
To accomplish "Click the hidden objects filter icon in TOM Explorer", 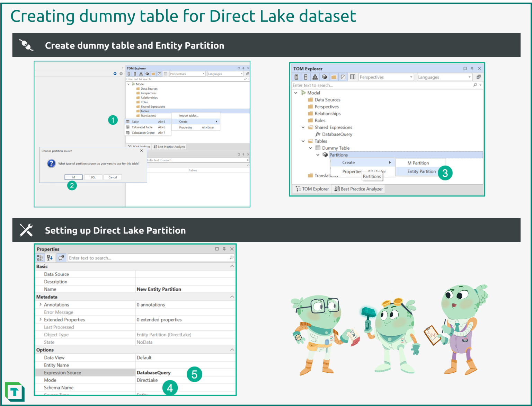I will point(343,77).
